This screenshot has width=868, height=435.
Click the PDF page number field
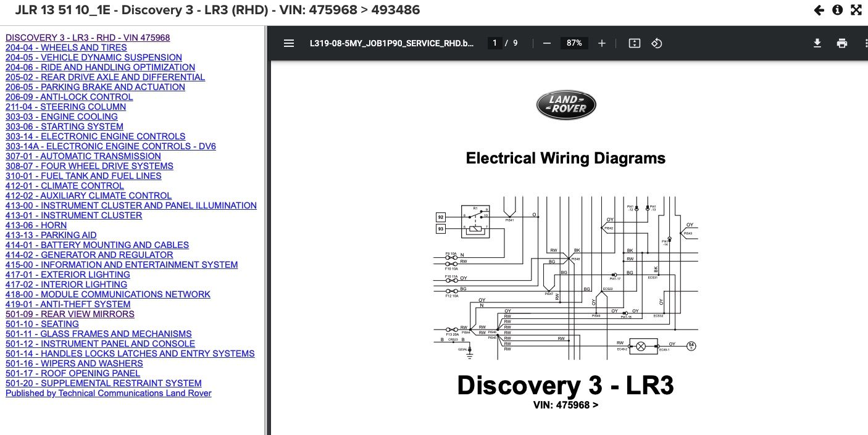click(x=494, y=43)
